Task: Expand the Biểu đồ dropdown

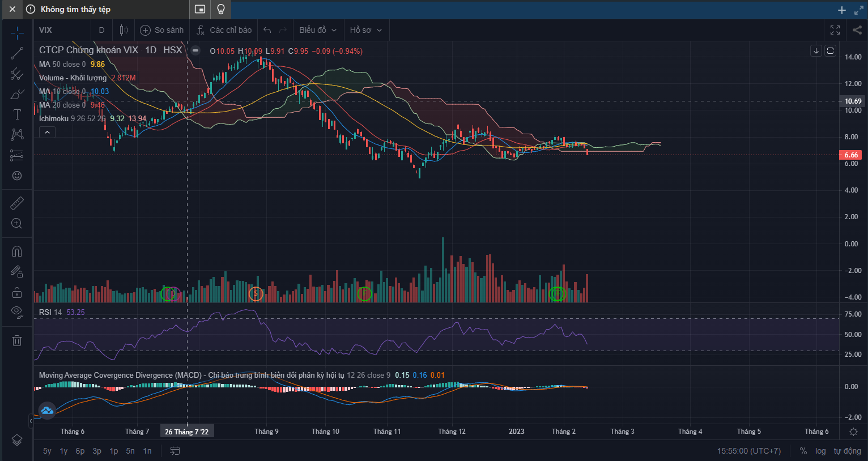Action: point(318,30)
